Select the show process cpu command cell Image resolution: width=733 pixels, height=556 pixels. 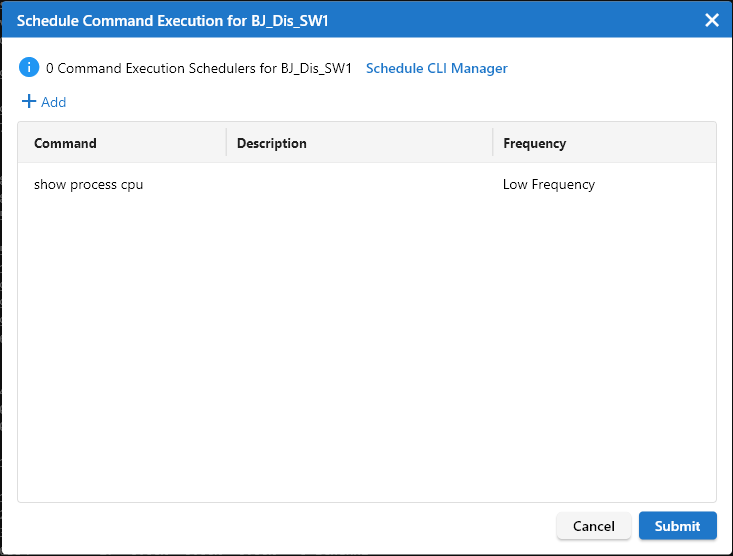click(x=88, y=184)
